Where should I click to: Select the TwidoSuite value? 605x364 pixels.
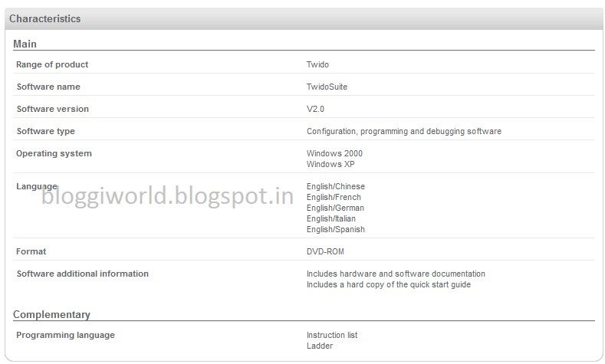[x=327, y=87]
